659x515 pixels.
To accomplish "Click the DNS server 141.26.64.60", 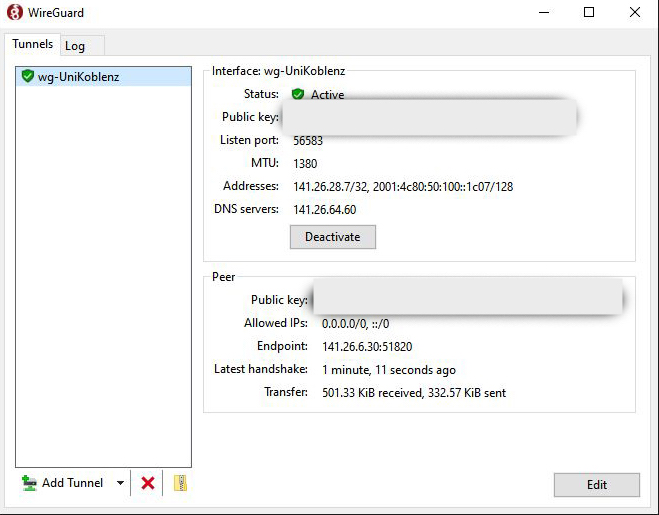I will tap(324, 210).
